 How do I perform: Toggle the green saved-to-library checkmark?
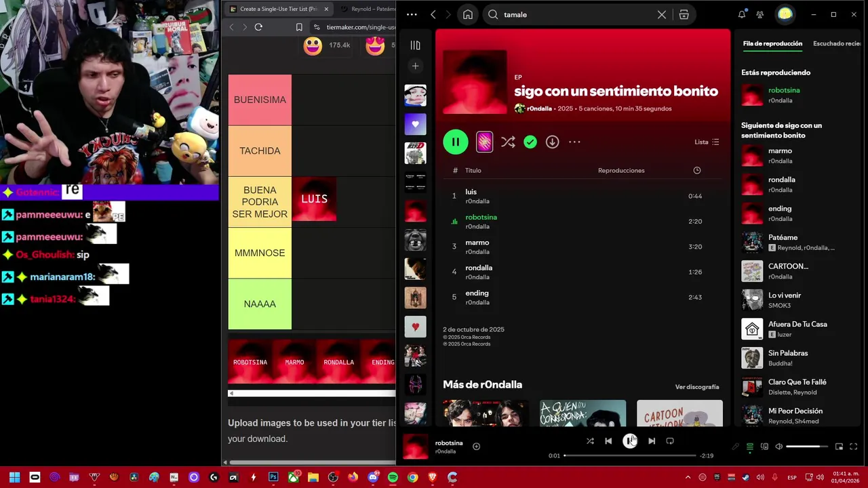pyautogui.click(x=530, y=142)
